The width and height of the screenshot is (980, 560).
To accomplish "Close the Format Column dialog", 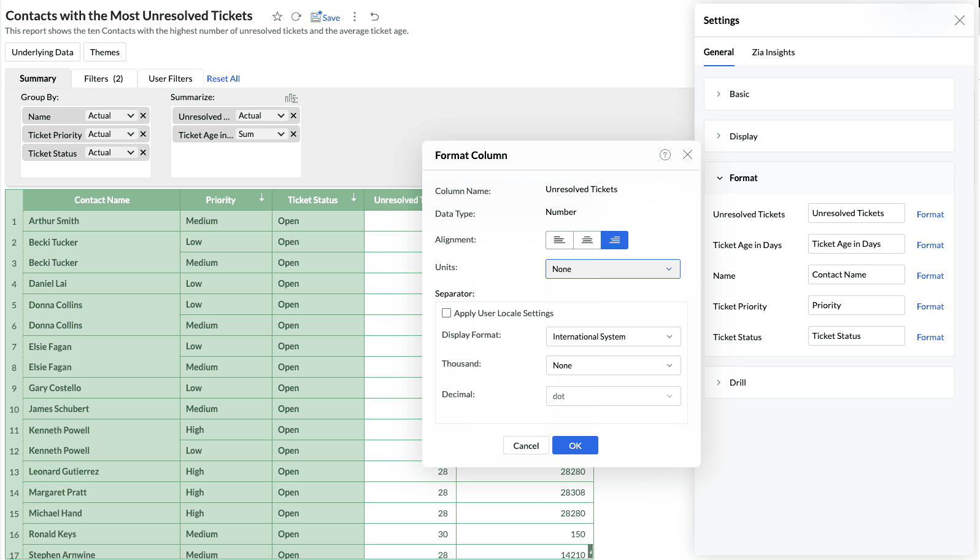I will (687, 155).
